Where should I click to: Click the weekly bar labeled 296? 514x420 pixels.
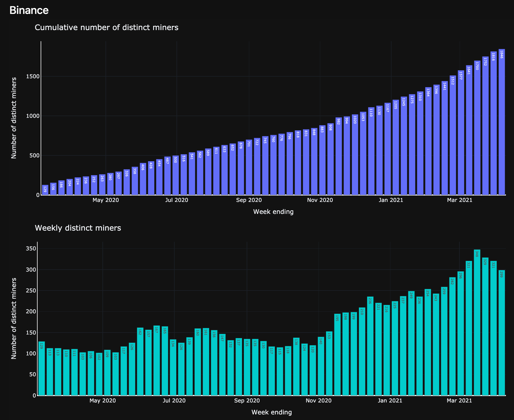click(461, 333)
